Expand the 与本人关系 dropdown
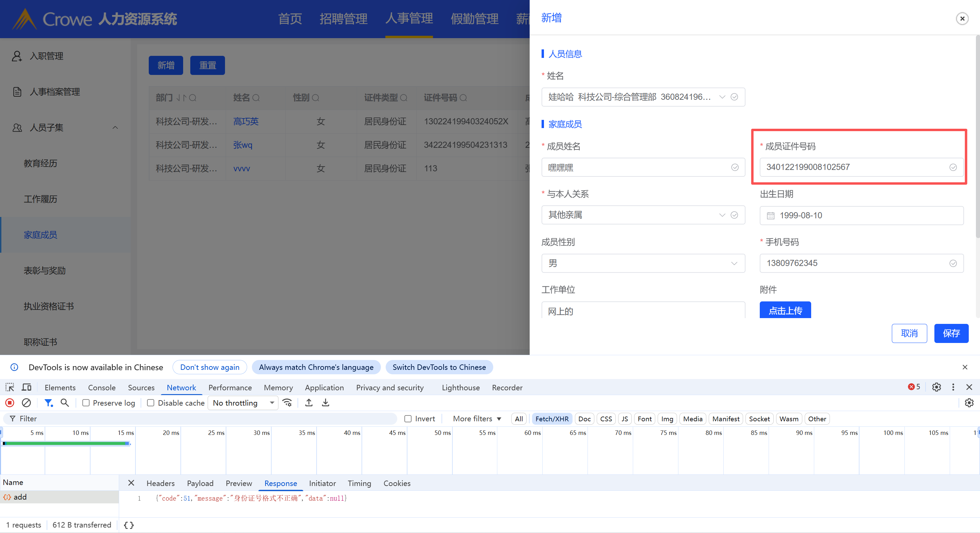This screenshot has height=533, width=980. pyautogui.click(x=643, y=215)
